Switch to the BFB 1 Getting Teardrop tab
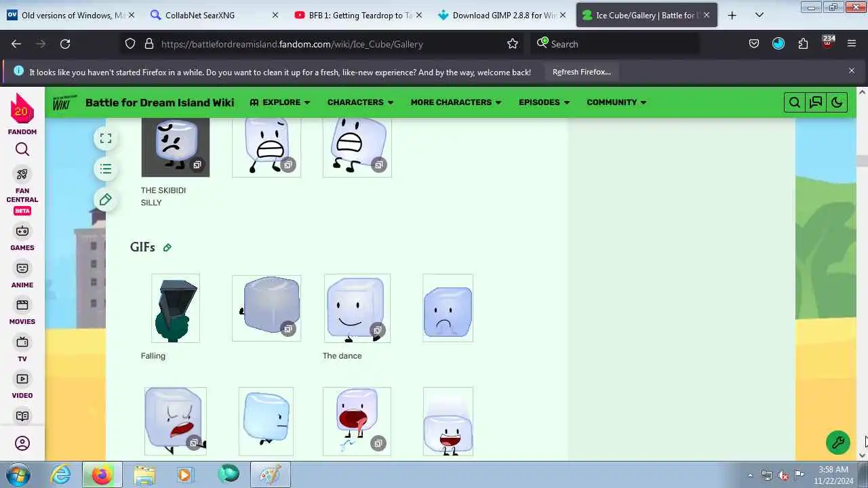The width and height of the screenshot is (868, 488). [x=359, y=15]
